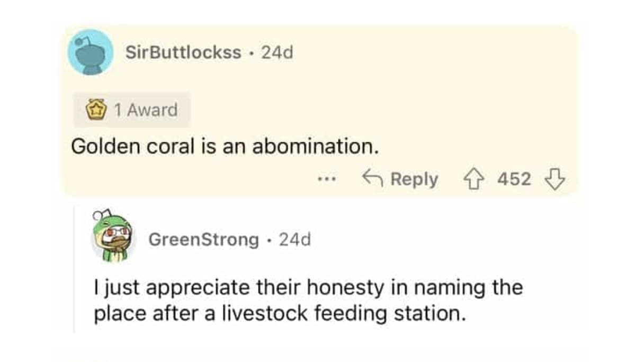The width and height of the screenshot is (644, 362).
Task: Open the three-dot more options menu
Action: point(327,179)
